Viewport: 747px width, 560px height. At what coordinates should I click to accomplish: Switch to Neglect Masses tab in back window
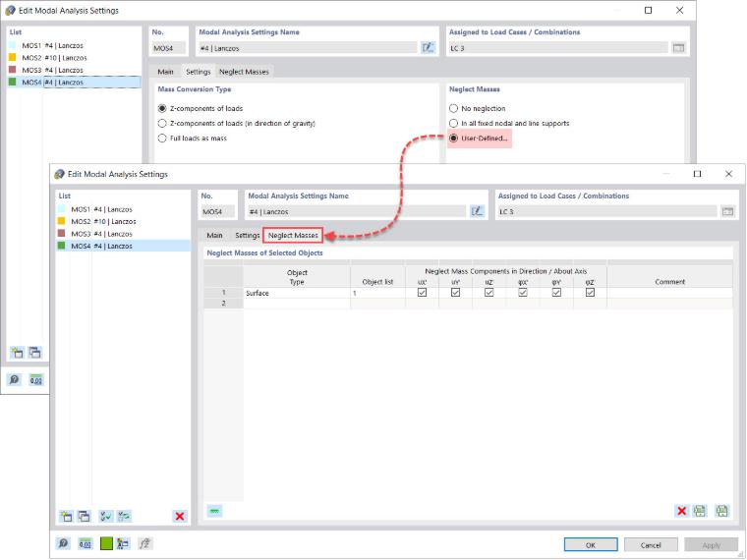(244, 72)
